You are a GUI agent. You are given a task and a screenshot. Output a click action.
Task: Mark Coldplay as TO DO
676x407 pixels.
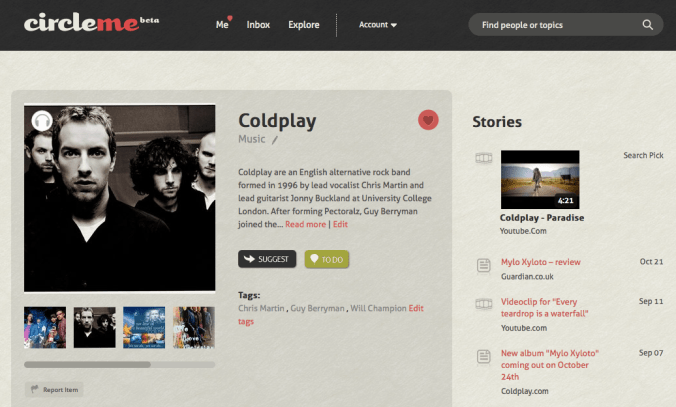(x=327, y=259)
